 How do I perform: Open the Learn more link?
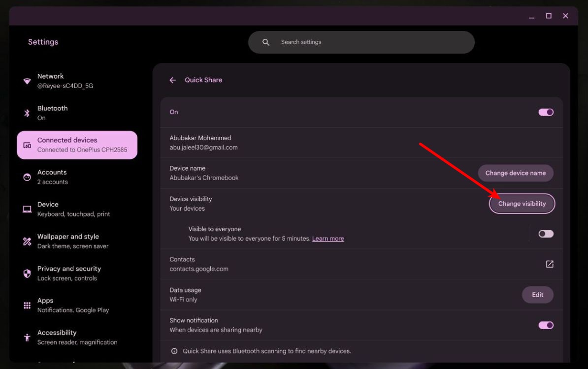328,238
